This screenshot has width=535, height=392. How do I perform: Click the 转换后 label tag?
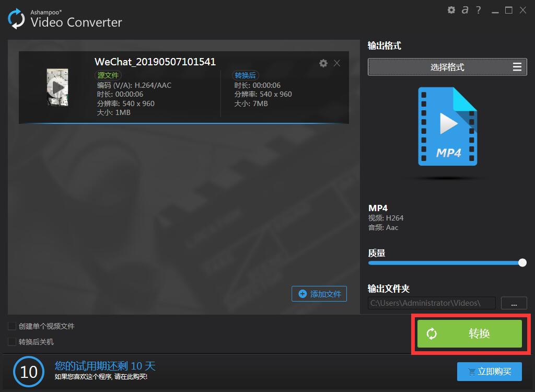245,75
